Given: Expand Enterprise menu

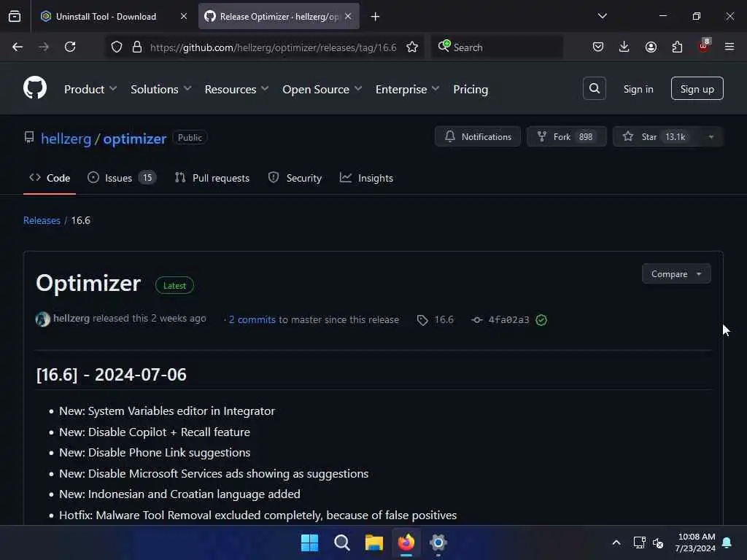Looking at the screenshot, I should tap(407, 90).
